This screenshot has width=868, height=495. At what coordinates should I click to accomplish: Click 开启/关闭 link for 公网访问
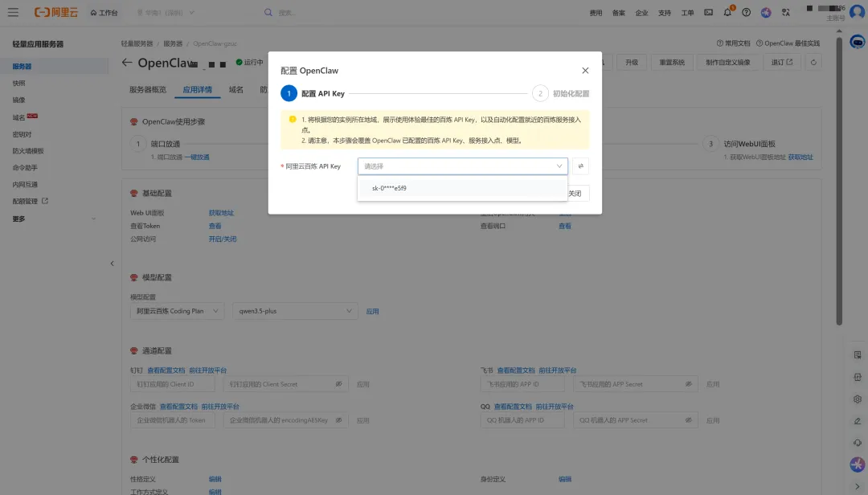223,239
